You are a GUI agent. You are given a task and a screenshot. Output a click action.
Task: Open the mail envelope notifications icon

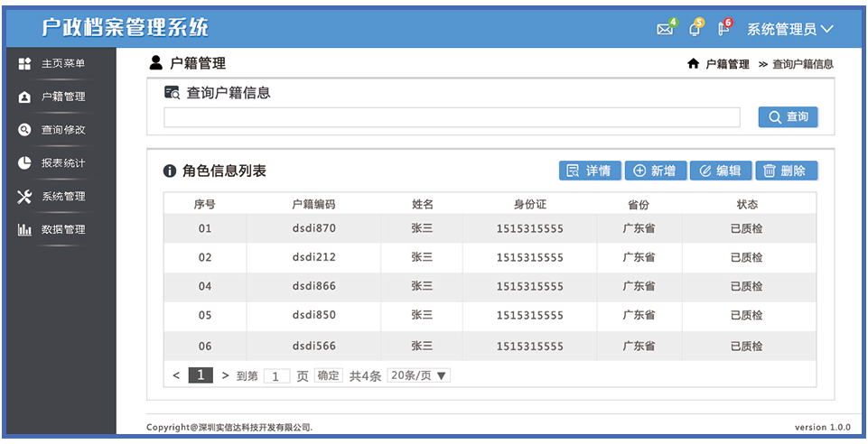tap(665, 29)
